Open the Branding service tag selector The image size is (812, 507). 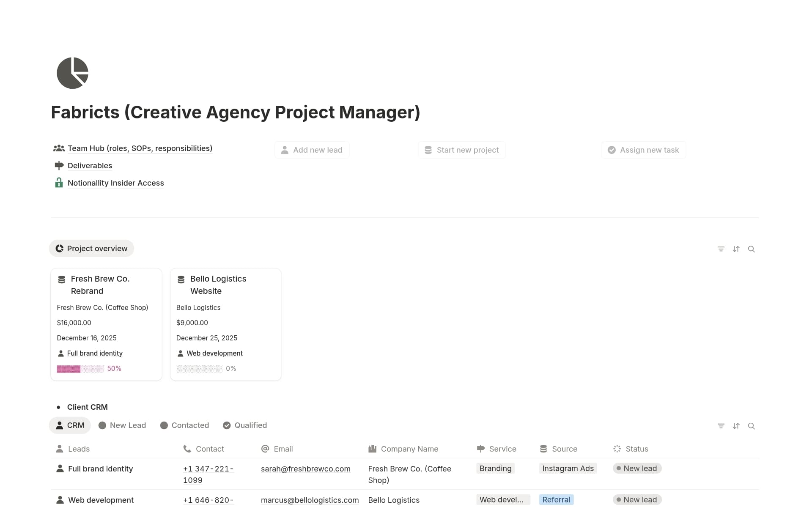tap(495, 468)
